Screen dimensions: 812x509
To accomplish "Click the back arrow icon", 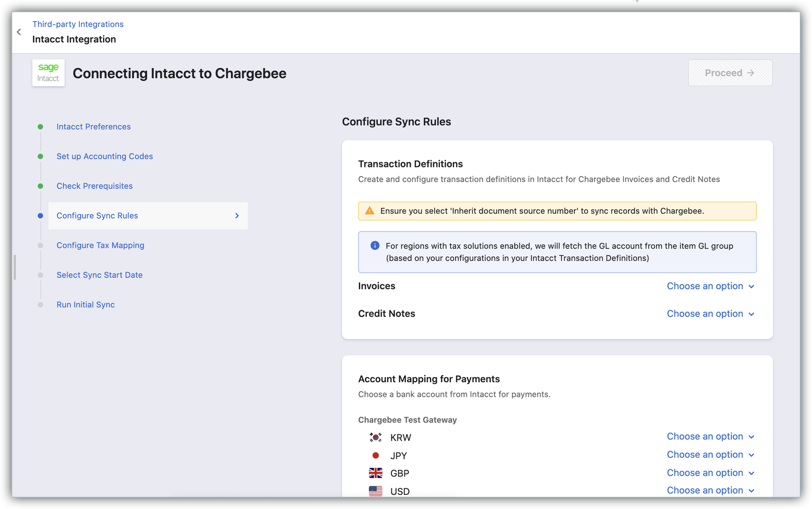I will [19, 32].
